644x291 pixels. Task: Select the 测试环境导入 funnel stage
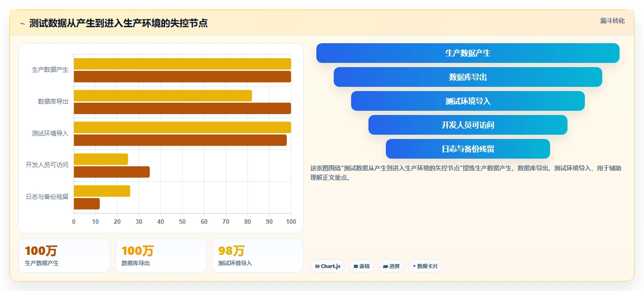pos(468,101)
